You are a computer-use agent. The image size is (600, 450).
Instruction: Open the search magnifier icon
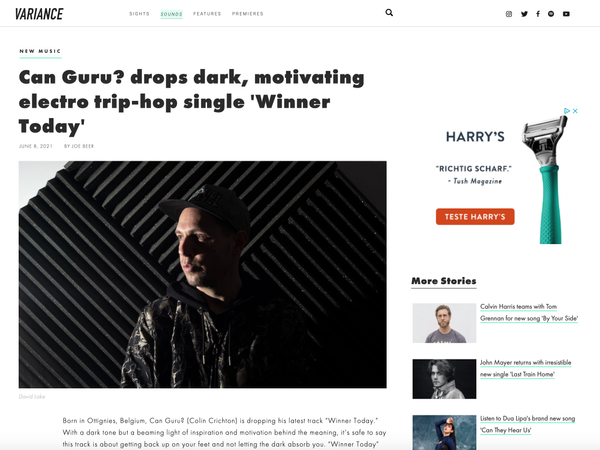[x=389, y=13]
